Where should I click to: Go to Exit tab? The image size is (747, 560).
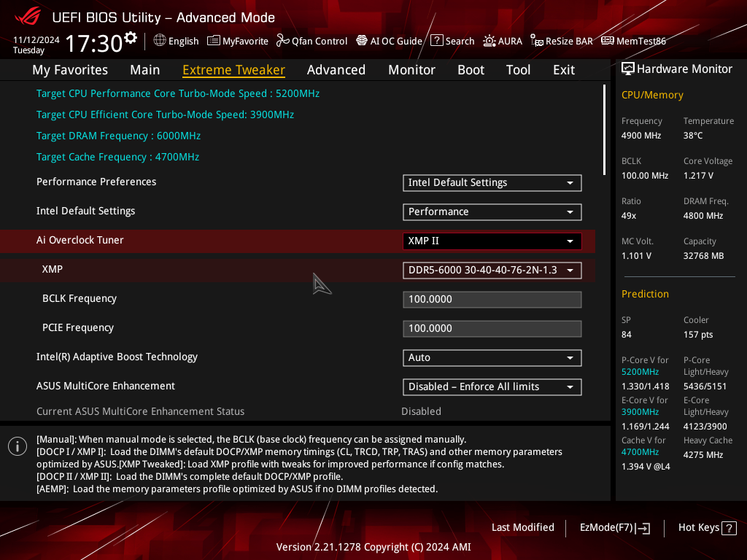point(564,70)
